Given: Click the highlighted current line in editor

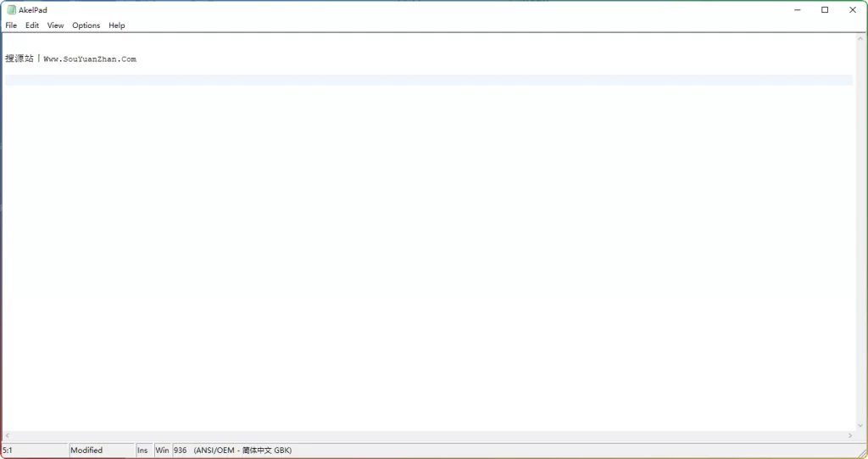Looking at the screenshot, I should click(x=428, y=80).
